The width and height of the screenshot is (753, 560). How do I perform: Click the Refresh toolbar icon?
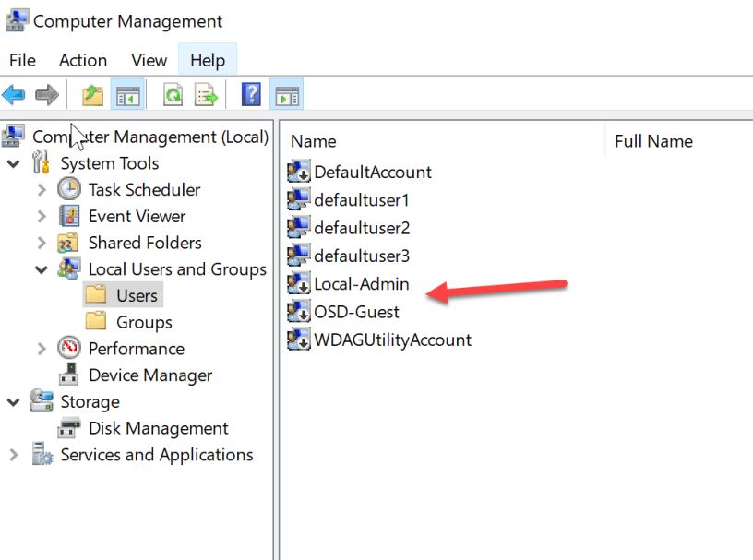[173, 94]
